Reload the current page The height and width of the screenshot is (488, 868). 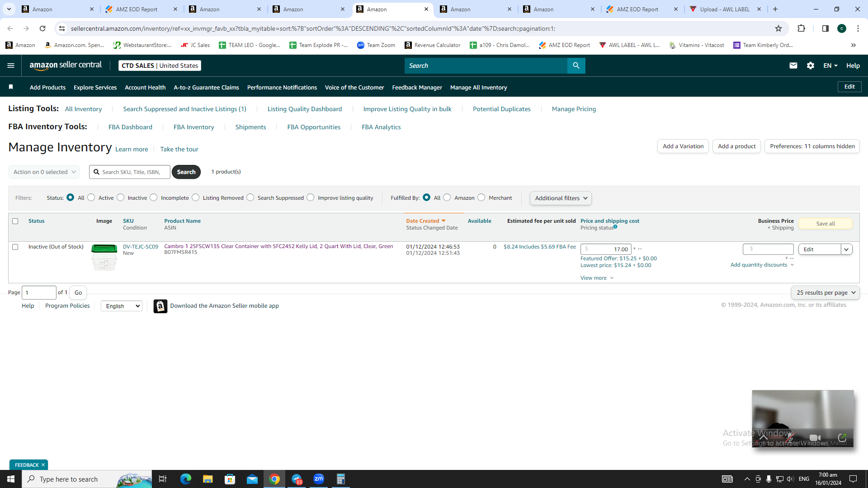(x=42, y=28)
